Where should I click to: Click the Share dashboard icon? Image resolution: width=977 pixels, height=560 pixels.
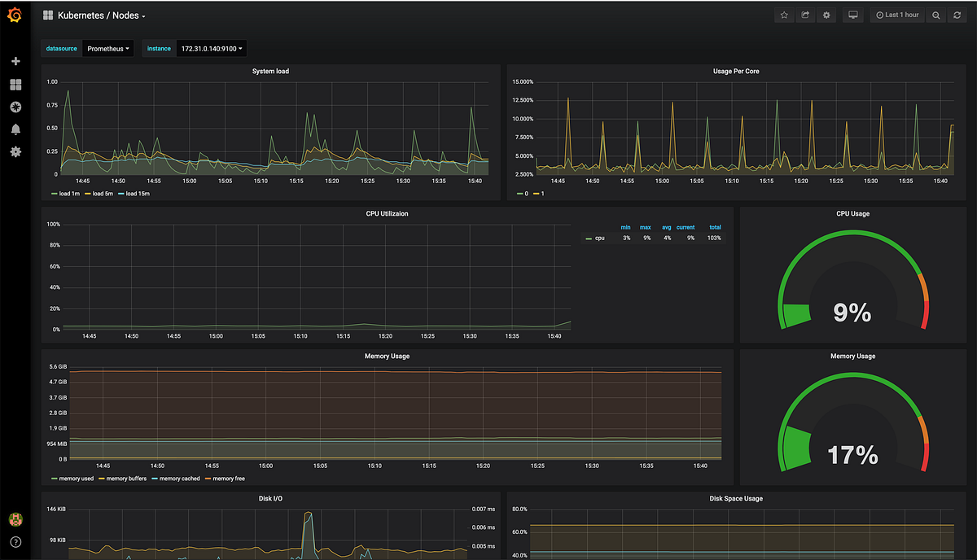(805, 15)
